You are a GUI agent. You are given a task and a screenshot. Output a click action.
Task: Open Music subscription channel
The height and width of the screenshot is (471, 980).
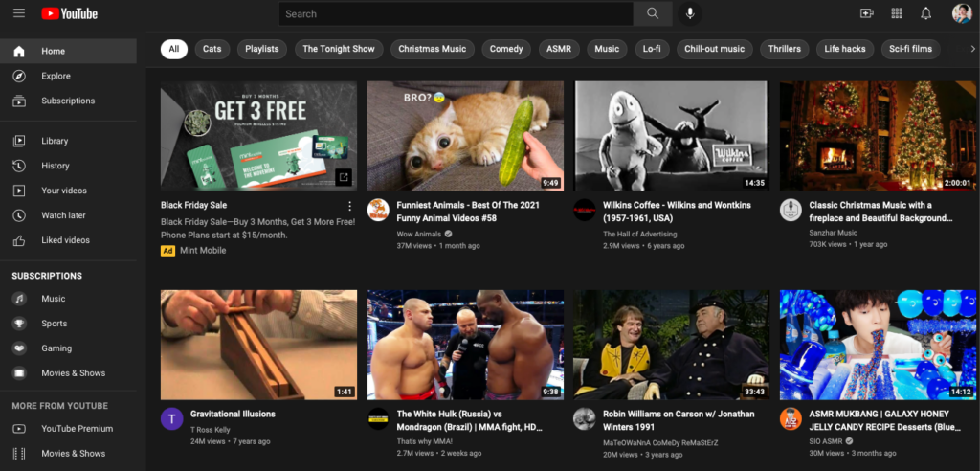click(x=68, y=299)
